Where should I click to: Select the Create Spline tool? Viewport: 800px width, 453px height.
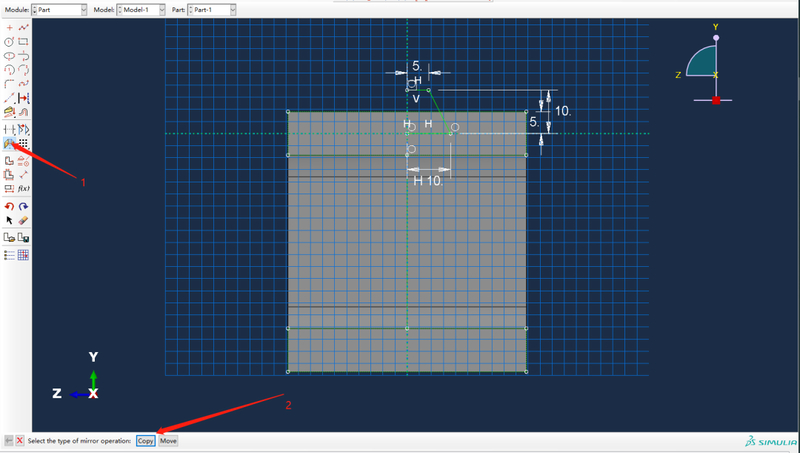23,84
